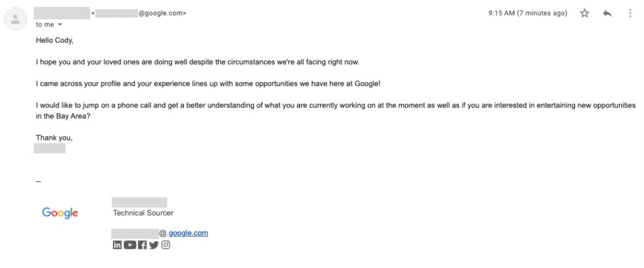Screen dimensions: 644x268
Task: Click the Google logo in the signature
Action: click(60, 213)
